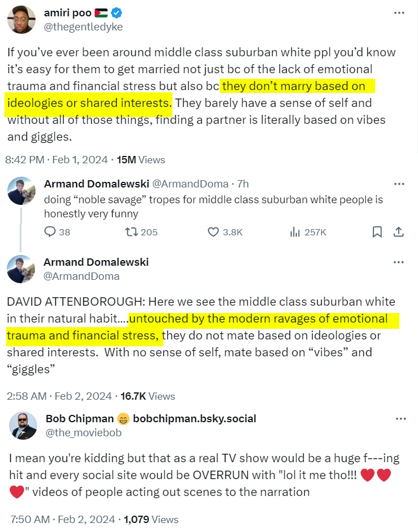Click the 8:42 PM · Feb 1, 2024 timestamp
The width and height of the screenshot is (418, 532).
[x=56, y=160]
